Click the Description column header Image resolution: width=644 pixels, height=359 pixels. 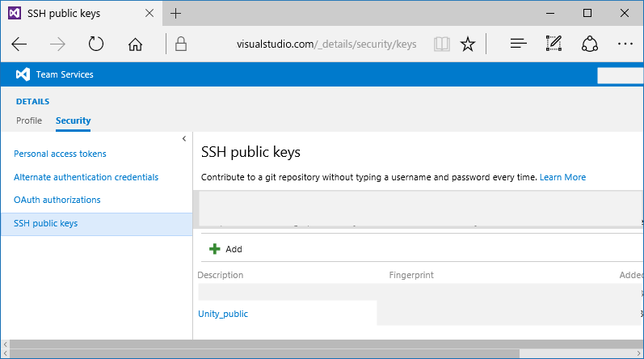point(220,275)
